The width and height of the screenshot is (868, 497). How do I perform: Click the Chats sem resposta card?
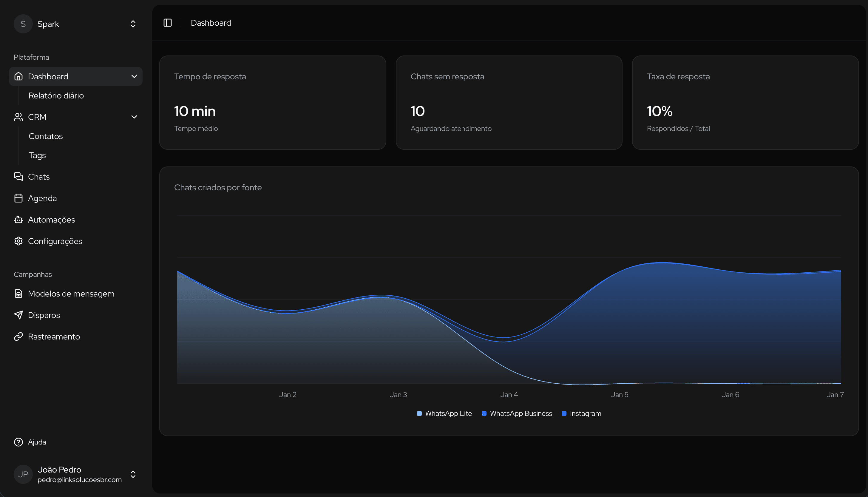[x=509, y=103]
